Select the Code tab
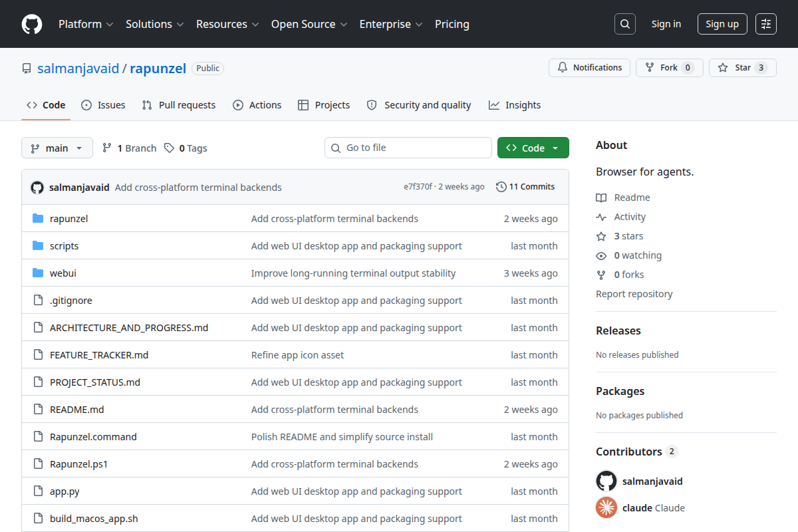This screenshot has height=532, width=798. tap(46, 105)
